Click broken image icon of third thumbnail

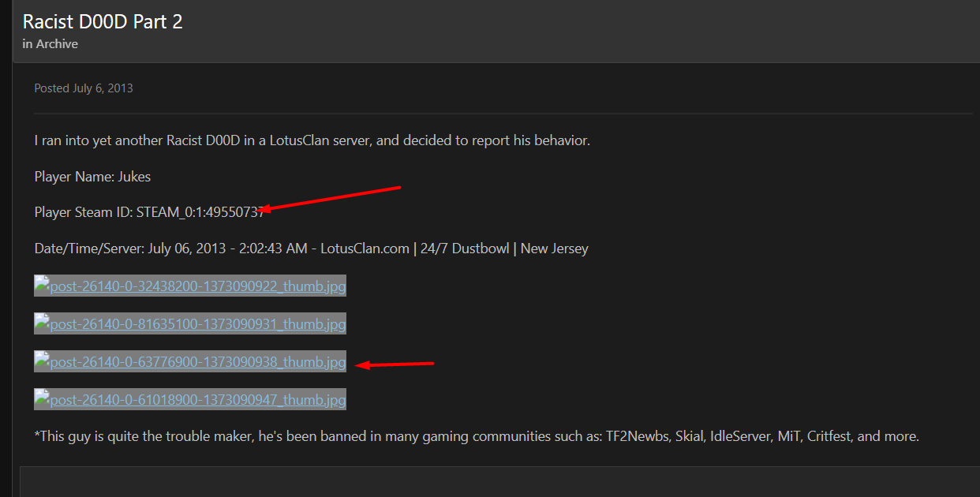pos(42,361)
